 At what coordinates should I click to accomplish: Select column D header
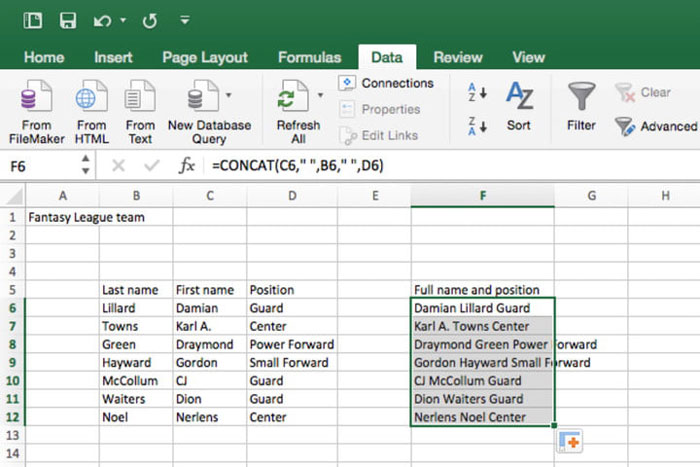point(292,196)
